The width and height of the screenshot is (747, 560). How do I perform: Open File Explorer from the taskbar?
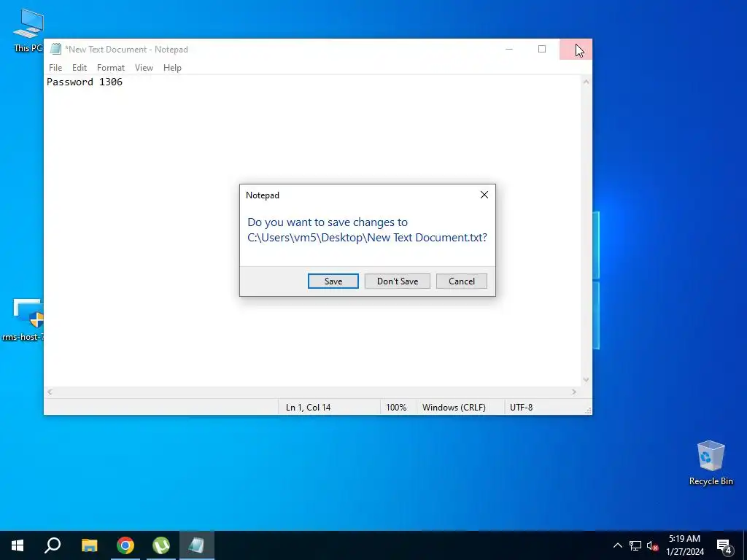[89, 545]
